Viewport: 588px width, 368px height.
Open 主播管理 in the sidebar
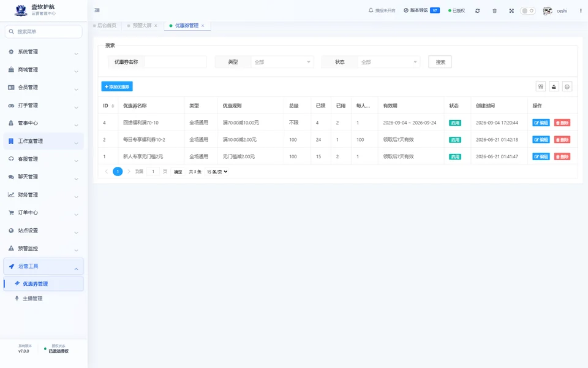click(x=43, y=299)
